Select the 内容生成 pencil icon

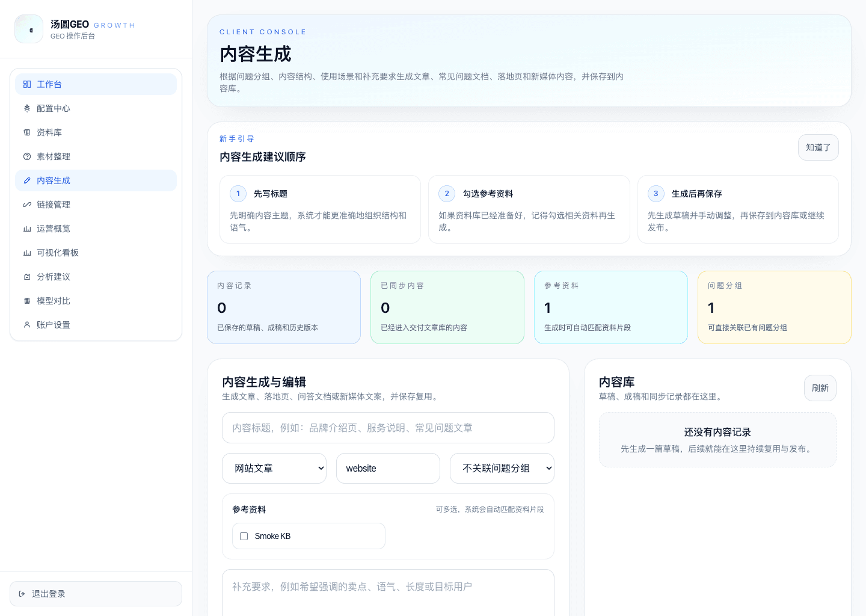click(27, 180)
